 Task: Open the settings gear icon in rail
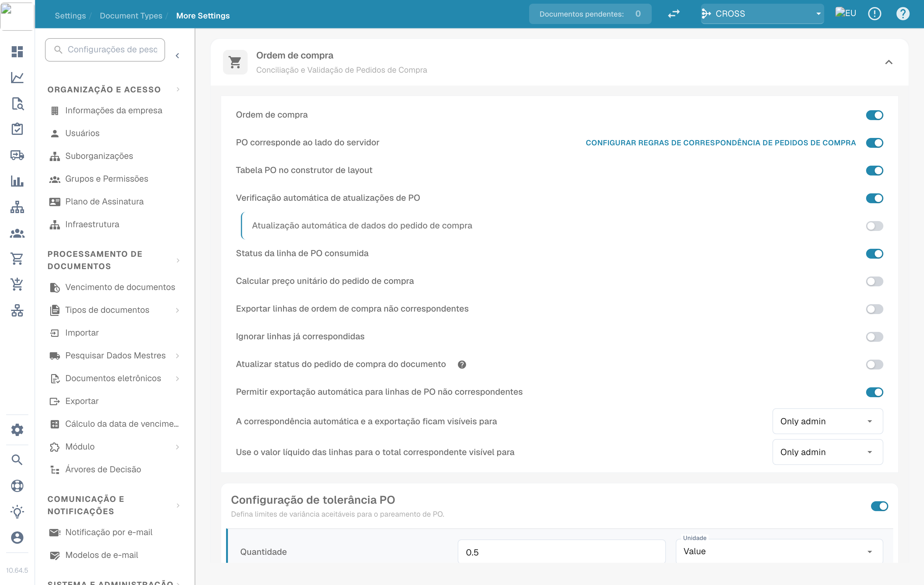[17, 430]
